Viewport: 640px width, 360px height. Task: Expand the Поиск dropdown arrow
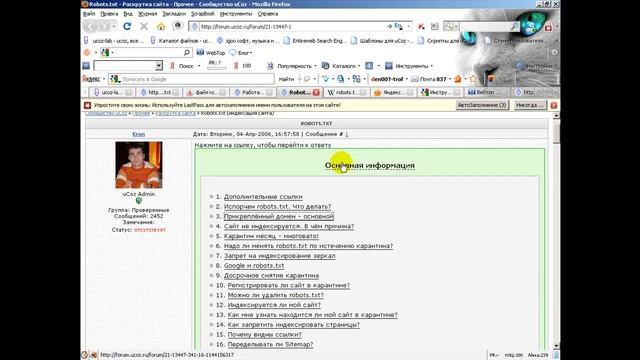199,66
